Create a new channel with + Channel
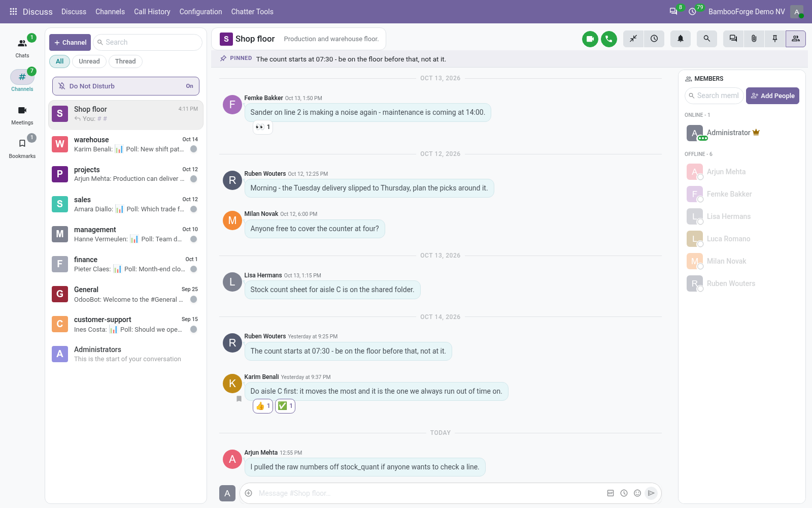The height and width of the screenshot is (508, 812). click(x=70, y=43)
